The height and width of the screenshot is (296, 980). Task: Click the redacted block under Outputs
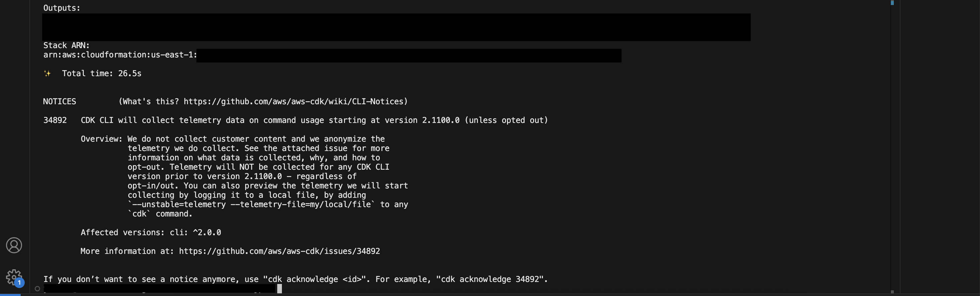click(x=396, y=27)
